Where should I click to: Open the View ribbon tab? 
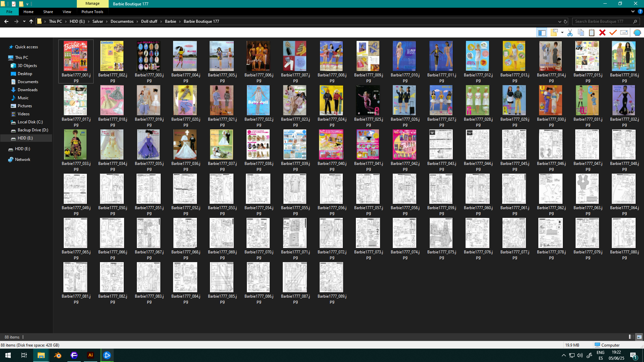(67, 12)
